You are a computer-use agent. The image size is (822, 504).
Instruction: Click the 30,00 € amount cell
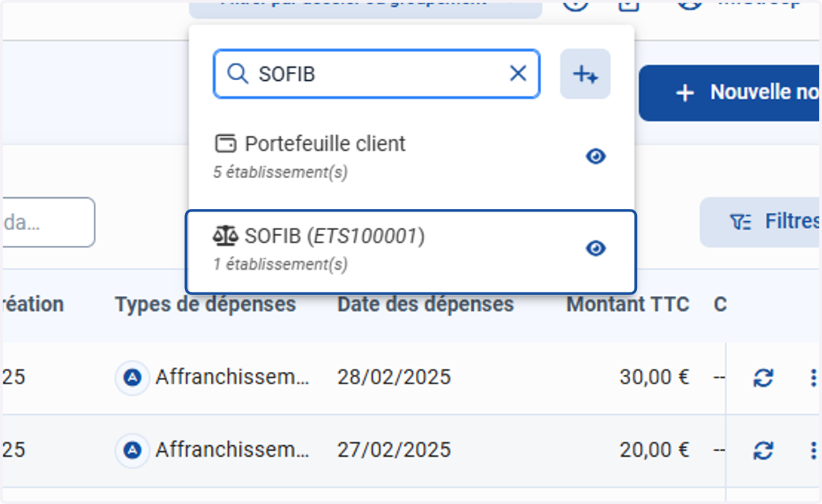tap(654, 377)
